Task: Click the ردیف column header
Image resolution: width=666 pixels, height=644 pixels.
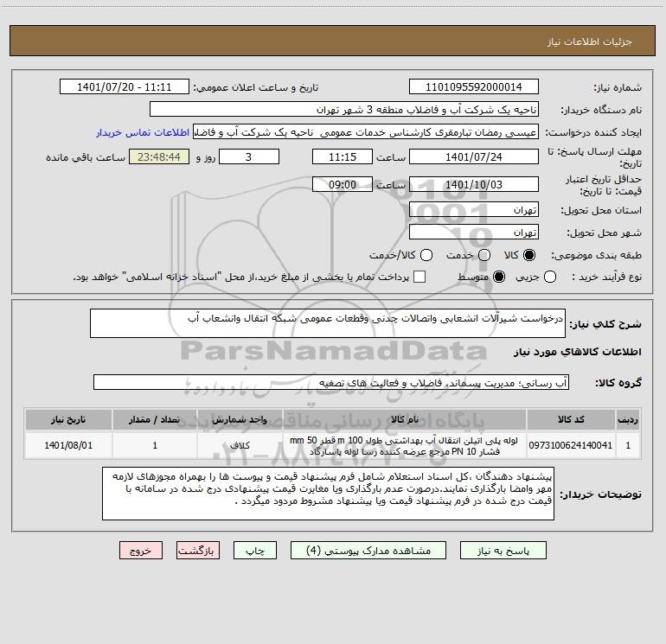Action: 628,419
